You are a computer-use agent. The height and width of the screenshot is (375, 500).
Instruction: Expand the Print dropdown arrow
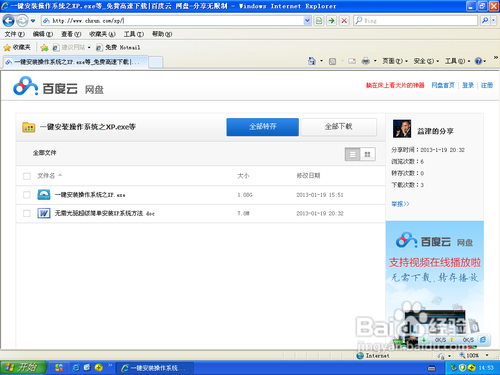point(375,61)
